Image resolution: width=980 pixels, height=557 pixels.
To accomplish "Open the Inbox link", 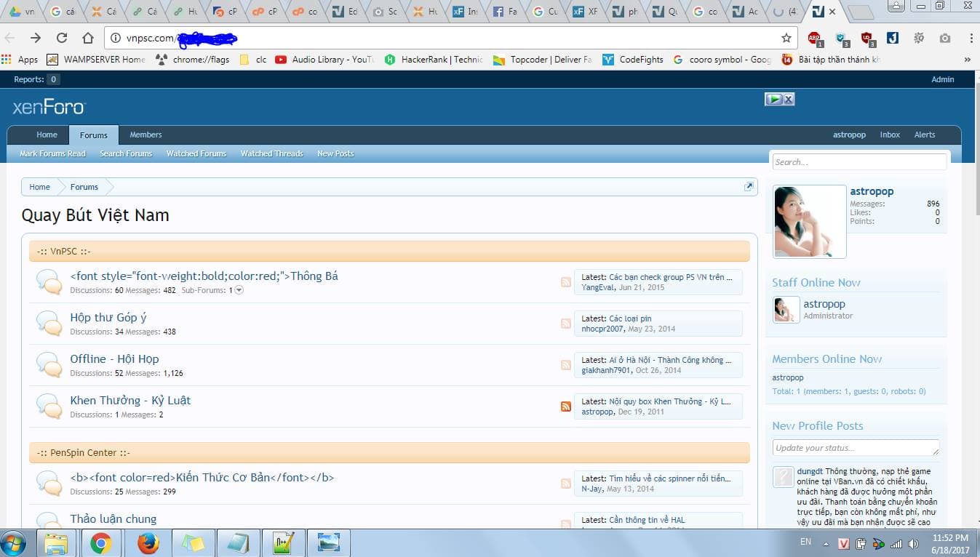I will point(890,135).
